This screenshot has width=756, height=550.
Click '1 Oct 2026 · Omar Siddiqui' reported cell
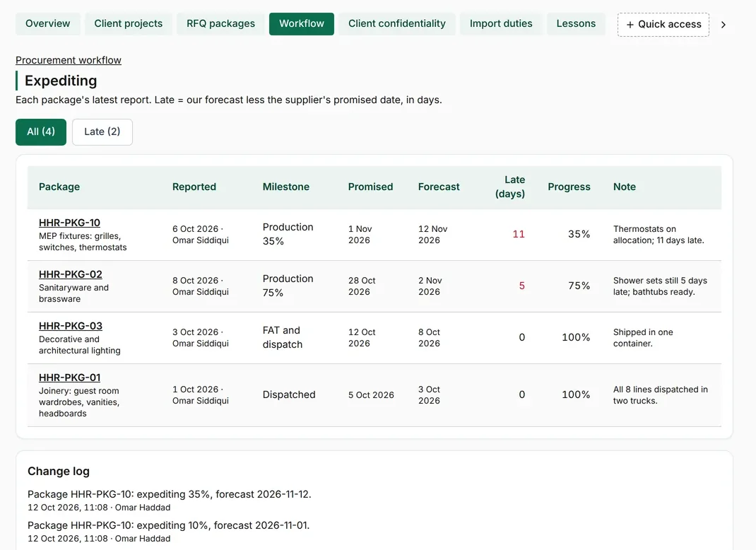click(x=201, y=394)
